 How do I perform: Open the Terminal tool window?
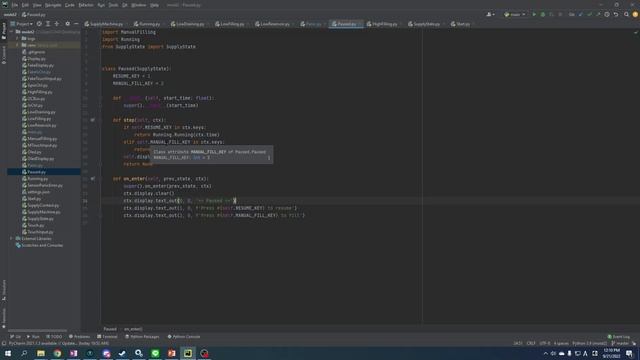click(x=107, y=337)
